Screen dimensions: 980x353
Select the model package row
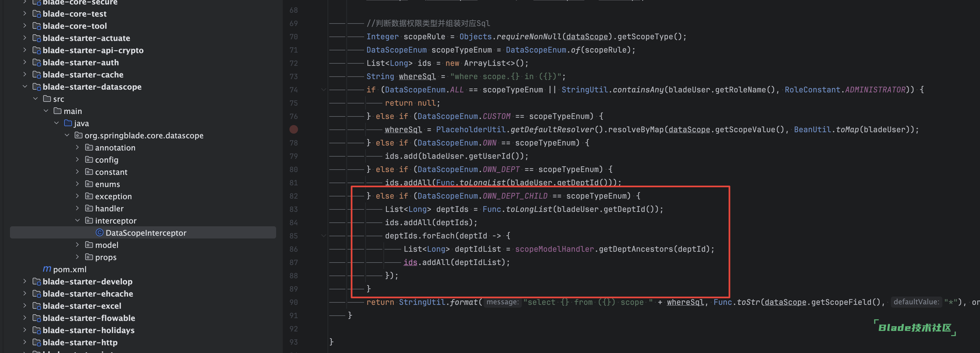click(143, 245)
